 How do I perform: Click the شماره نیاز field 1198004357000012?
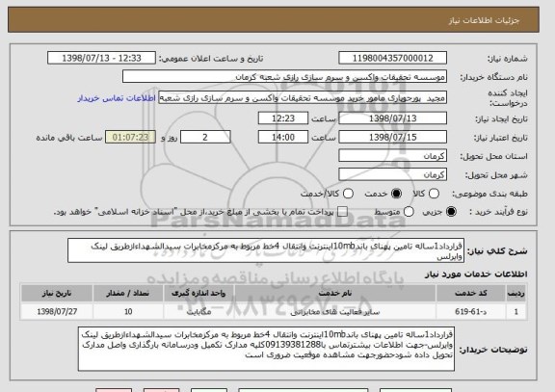392,58
